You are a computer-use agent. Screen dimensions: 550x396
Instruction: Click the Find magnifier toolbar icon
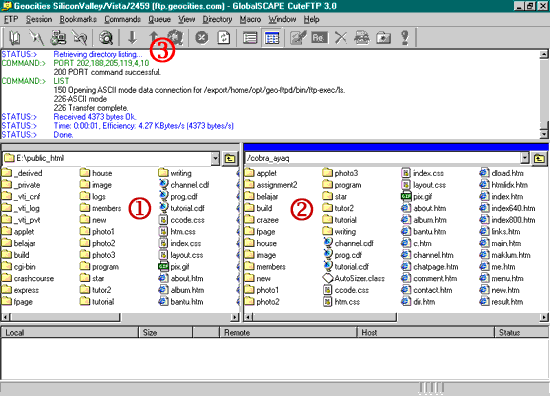[105, 38]
